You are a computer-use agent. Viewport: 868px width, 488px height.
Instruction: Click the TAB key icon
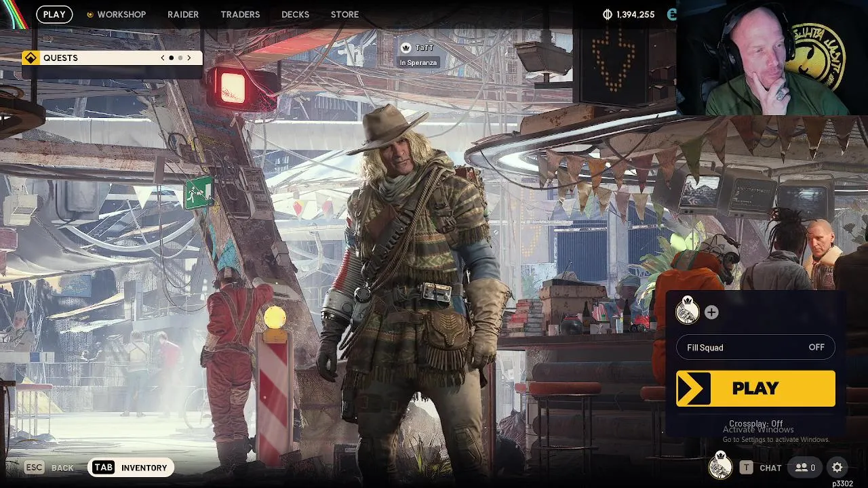pyautogui.click(x=104, y=467)
